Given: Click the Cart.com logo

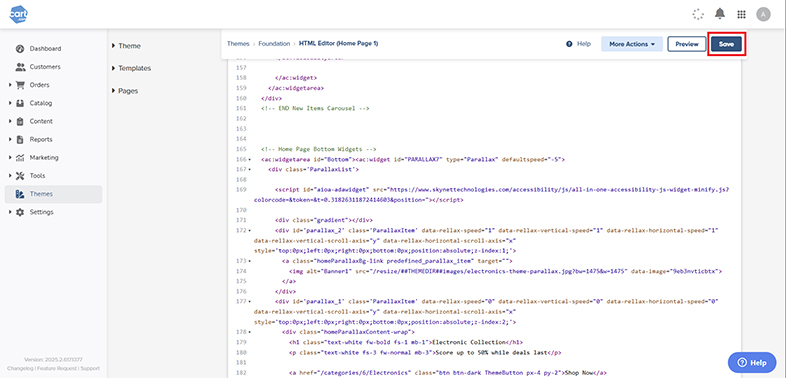Looking at the screenshot, I should tap(19, 14).
